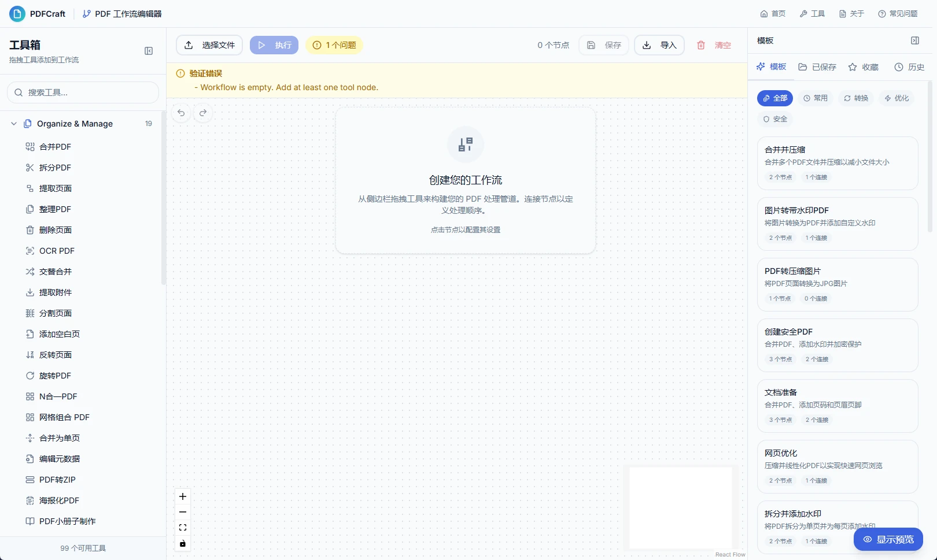Click the 旋转PDF tool icon
The image size is (937, 560).
tap(29, 376)
